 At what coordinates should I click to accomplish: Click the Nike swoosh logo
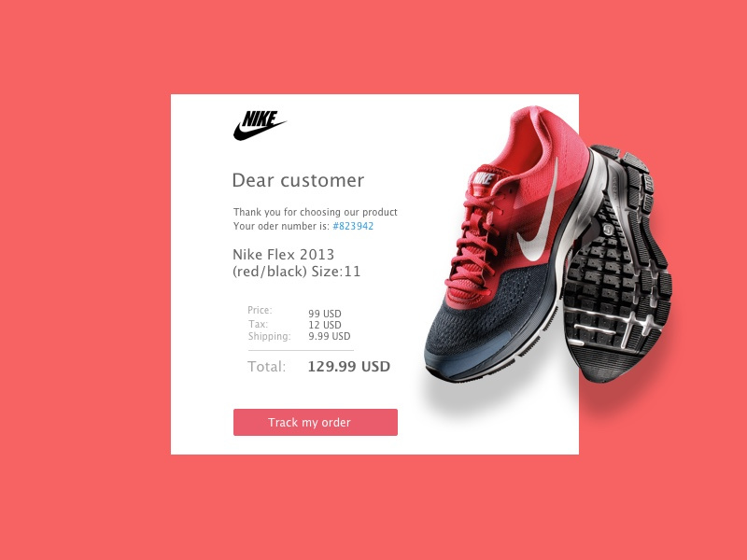coord(260,126)
